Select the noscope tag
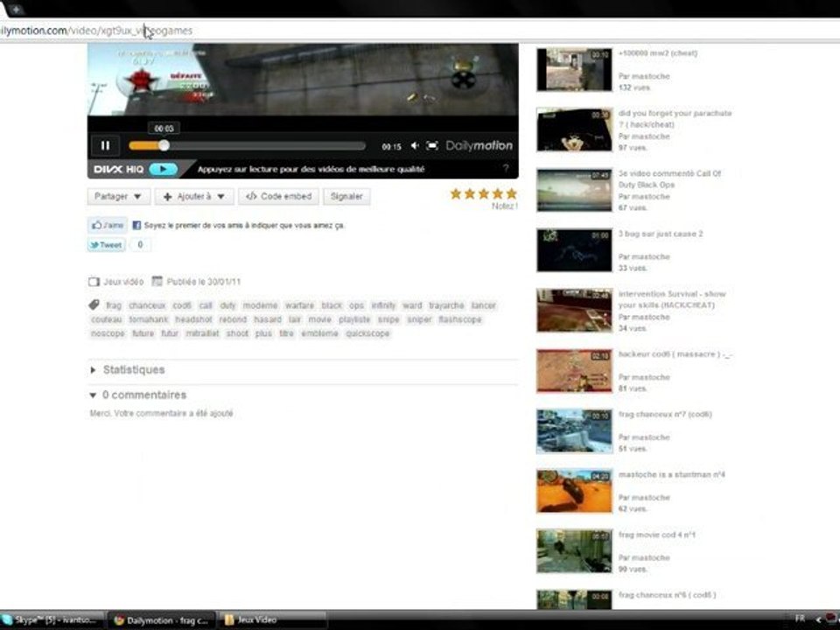This screenshot has height=630, width=840. click(108, 333)
